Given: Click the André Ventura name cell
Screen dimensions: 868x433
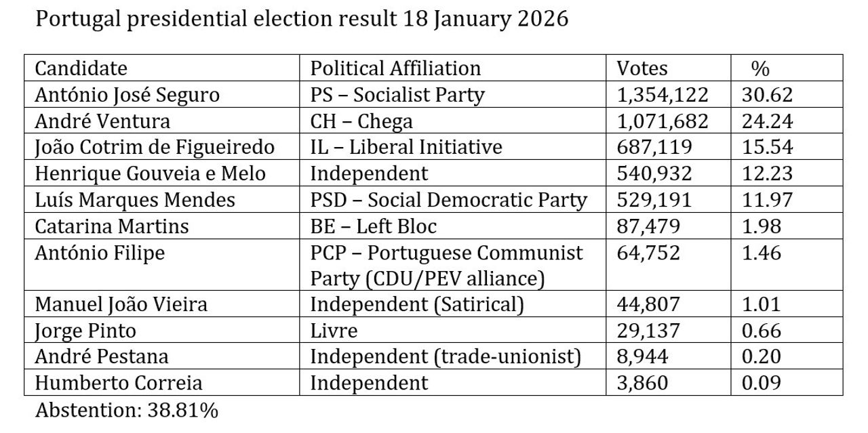Looking at the screenshot, I should click(102, 121).
